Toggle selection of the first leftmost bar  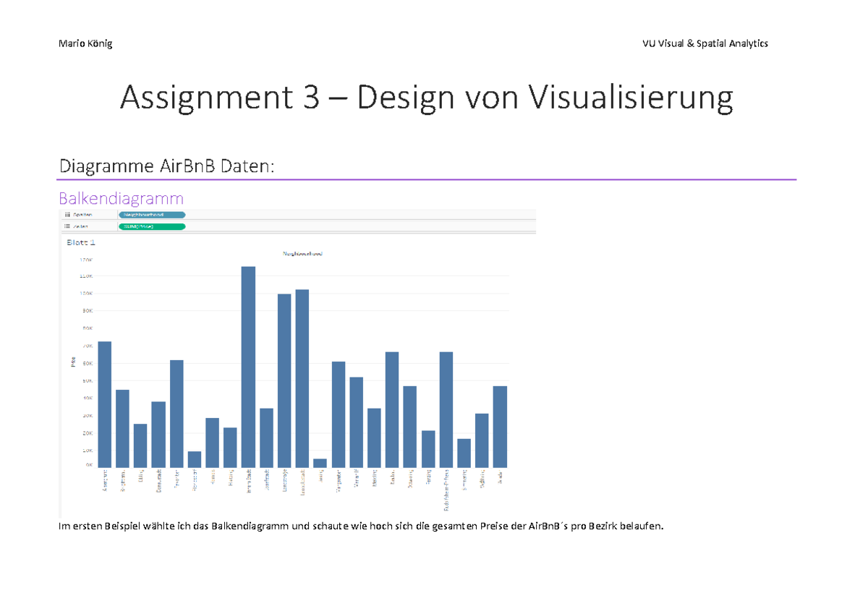coord(105,401)
